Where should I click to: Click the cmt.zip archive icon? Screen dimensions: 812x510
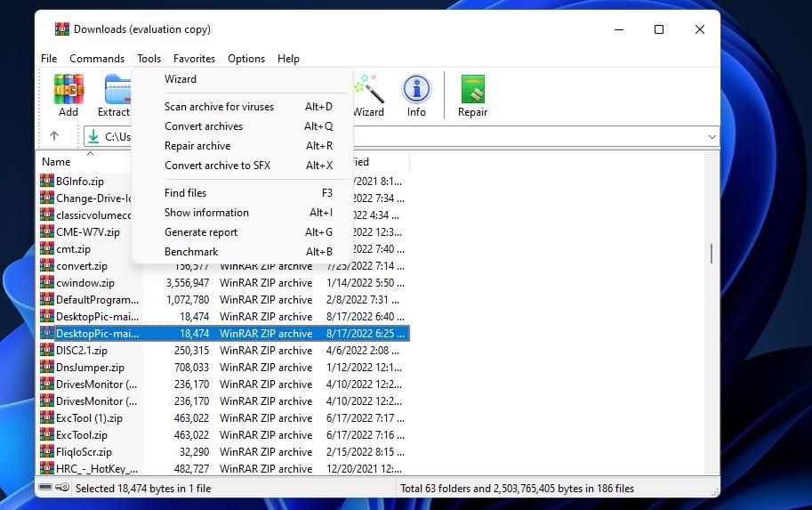pyautogui.click(x=47, y=247)
